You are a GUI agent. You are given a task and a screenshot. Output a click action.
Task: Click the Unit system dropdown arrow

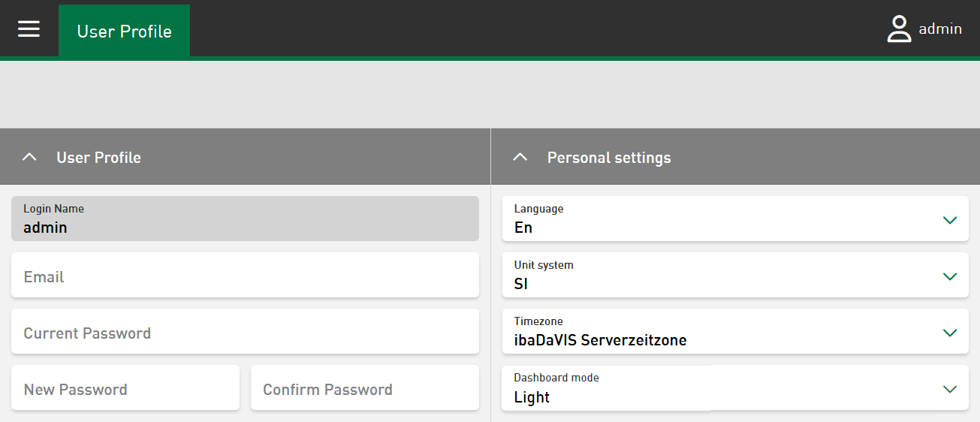tap(949, 276)
